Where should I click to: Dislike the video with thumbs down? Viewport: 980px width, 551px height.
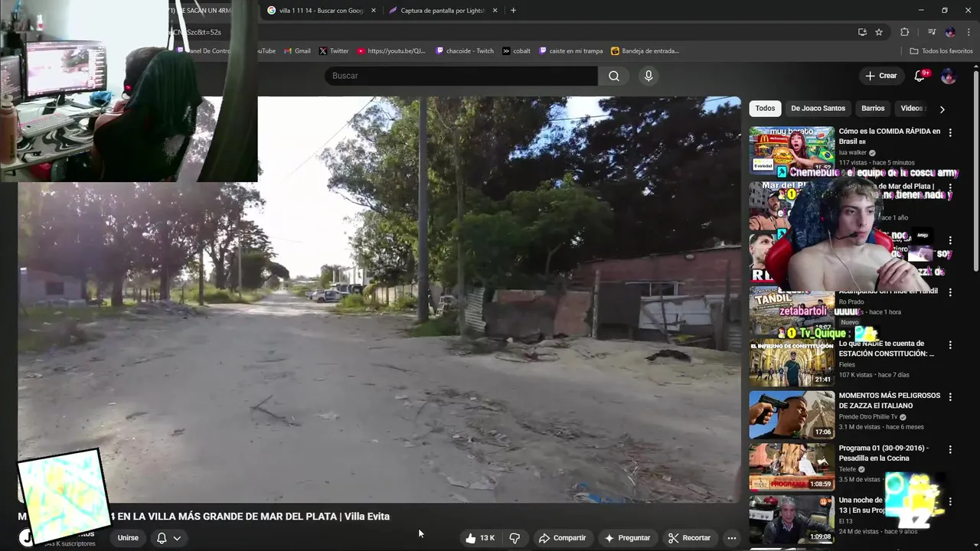point(514,538)
